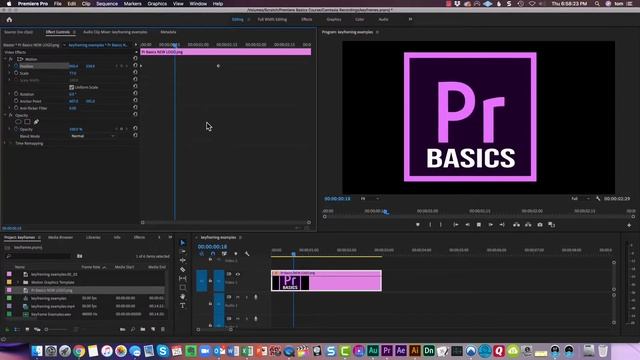This screenshot has width=640, height=360.
Task: Open the Markers menu
Action: pos(132,4)
